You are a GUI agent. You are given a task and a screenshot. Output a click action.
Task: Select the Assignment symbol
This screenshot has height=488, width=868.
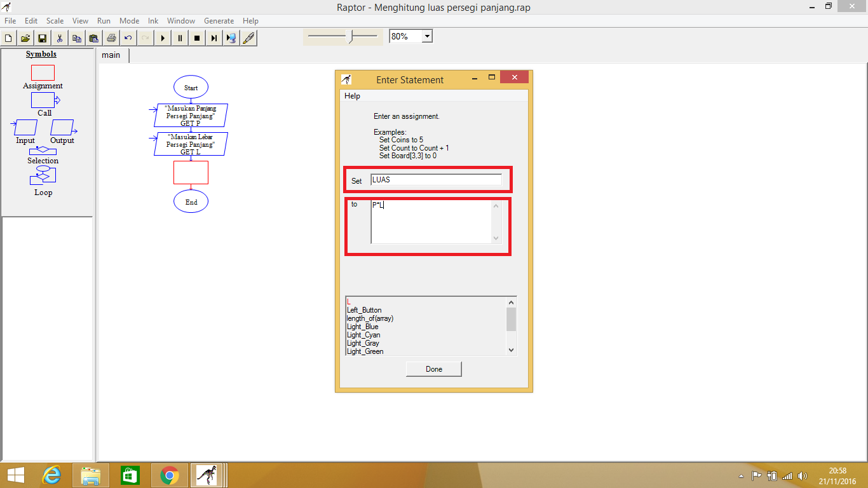(42, 73)
